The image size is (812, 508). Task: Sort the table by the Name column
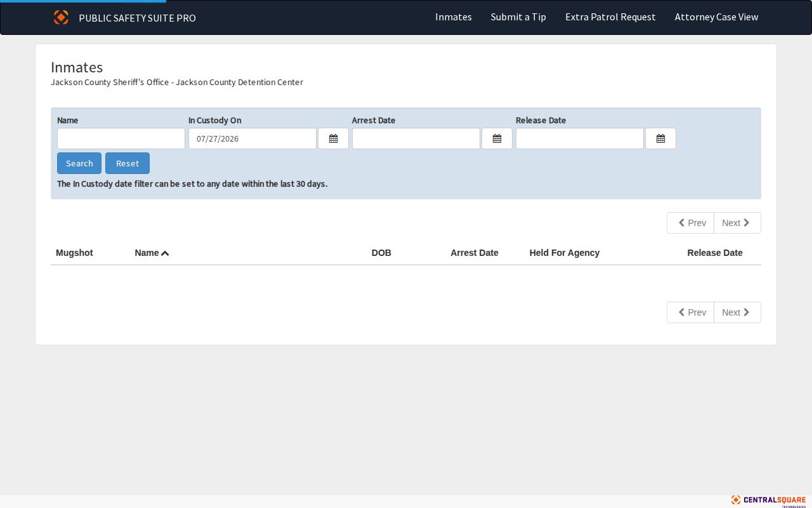pyautogui.click(x=152, y=253)
